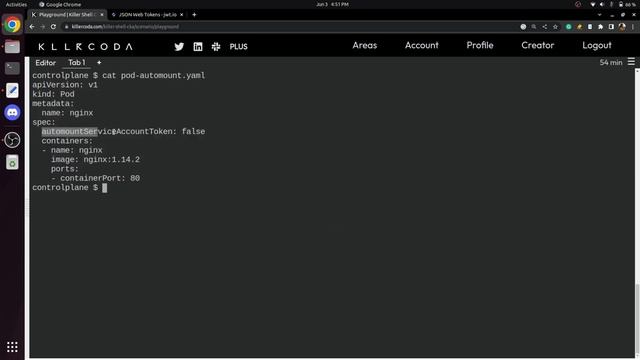The height and width of the screenshot is (360, 640).
Task: Close the JSON Web Tokens browser tab
Action: pyautogui.click(x=182, y=15)
